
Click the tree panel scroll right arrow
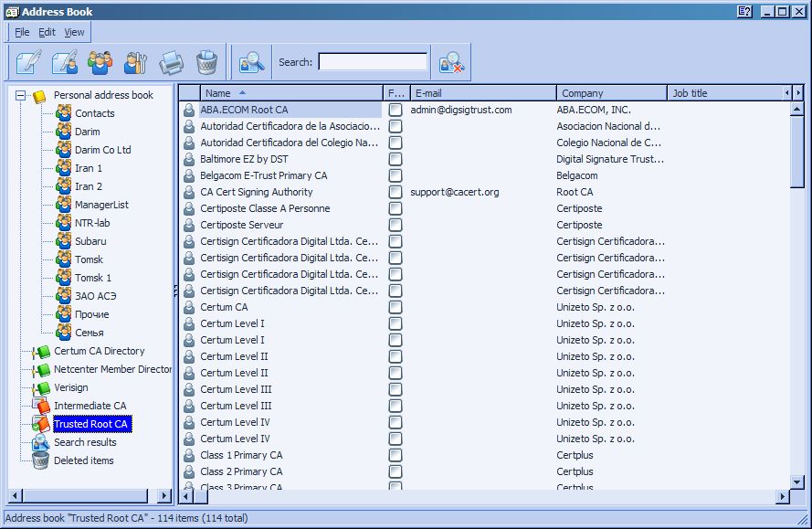click(x=164, y=496)
